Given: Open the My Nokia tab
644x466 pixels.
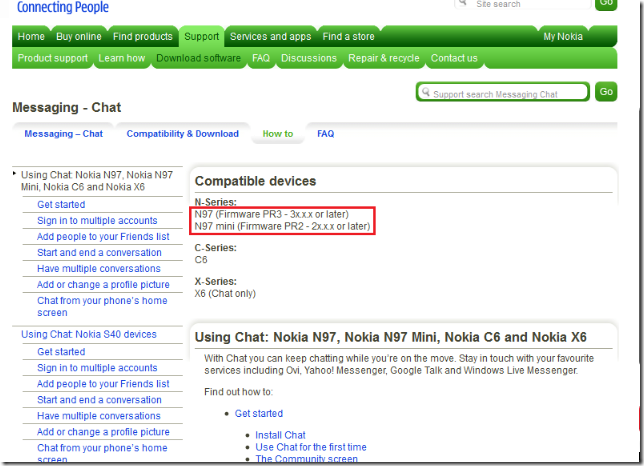Looking at the screenshot, I should point(563,37).
